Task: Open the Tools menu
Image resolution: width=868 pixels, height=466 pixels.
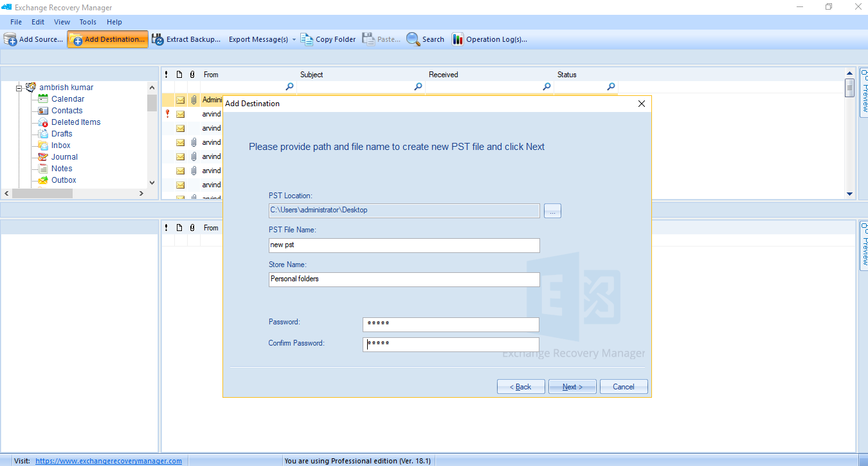Action: (x=88, y=22)
